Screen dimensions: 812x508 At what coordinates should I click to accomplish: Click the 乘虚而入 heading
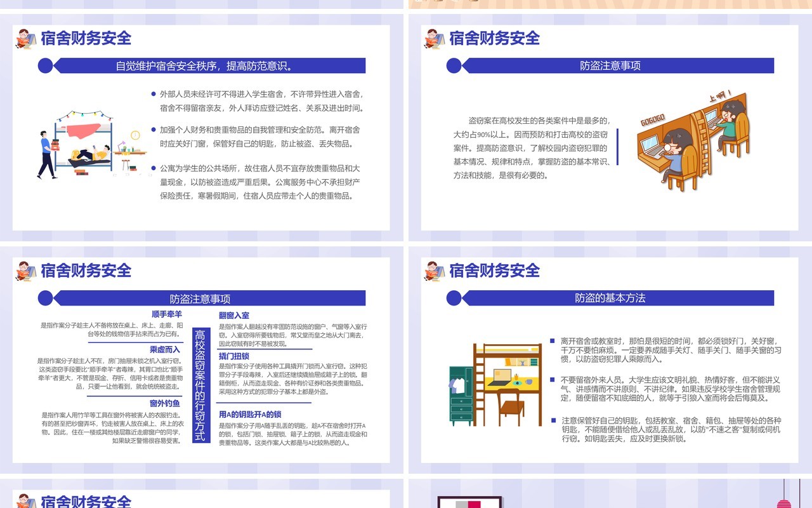click(x=165, y=349)
